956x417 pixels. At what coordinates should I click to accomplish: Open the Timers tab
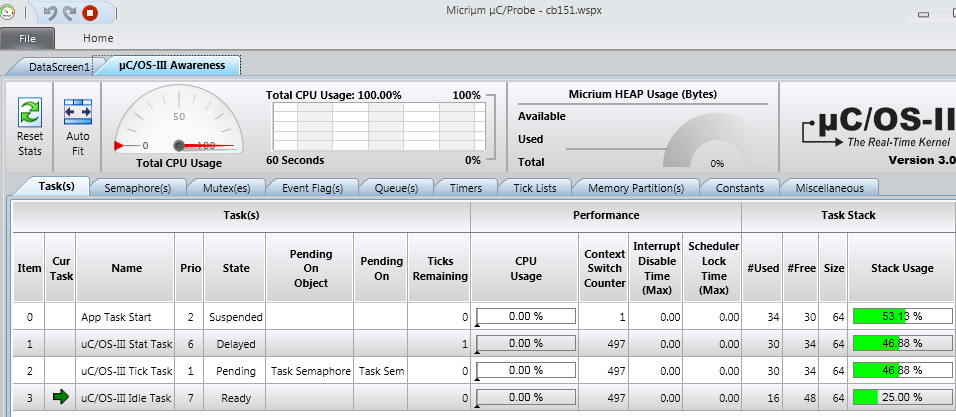466,188
